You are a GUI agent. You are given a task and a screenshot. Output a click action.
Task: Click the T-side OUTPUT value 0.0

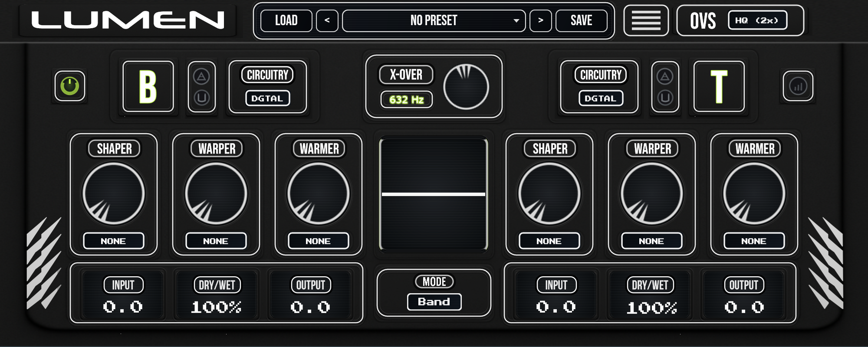(744, 307)
